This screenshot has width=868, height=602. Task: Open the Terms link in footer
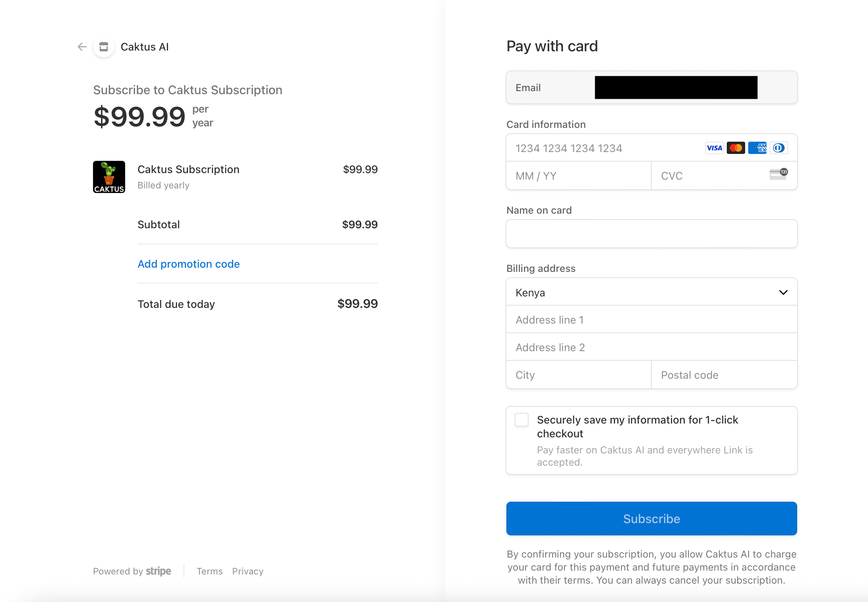pos(209,571)
